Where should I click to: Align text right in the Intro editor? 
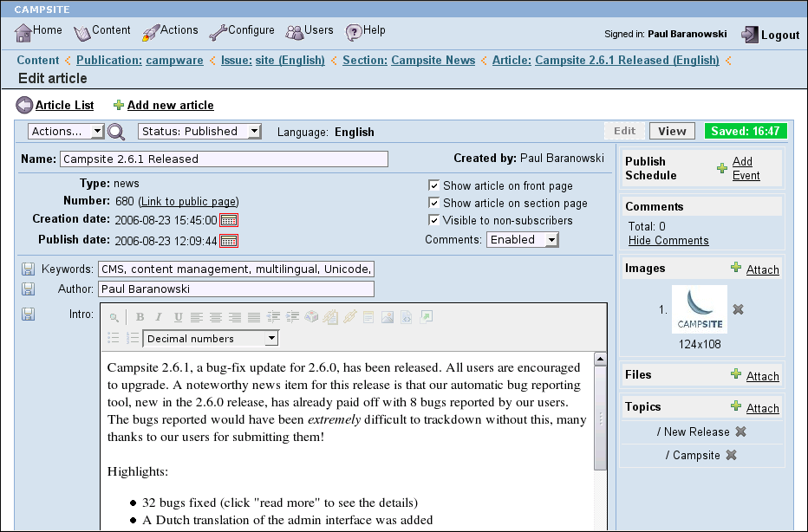234,317
